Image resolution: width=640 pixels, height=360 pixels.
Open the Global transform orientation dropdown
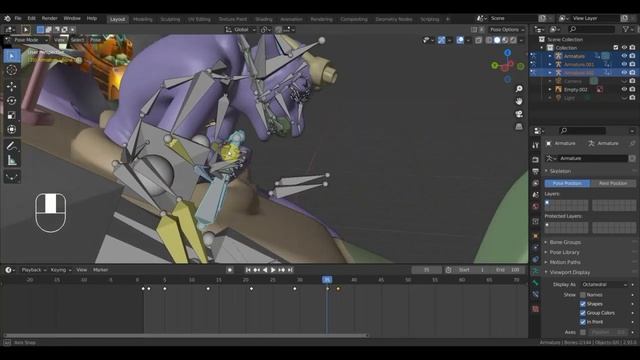point(240,29)
